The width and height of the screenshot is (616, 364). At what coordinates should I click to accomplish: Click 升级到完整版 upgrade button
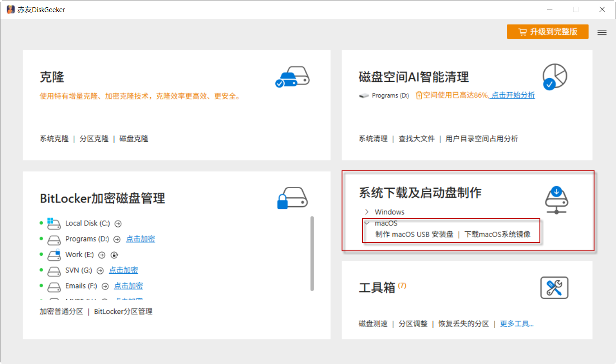547,32
